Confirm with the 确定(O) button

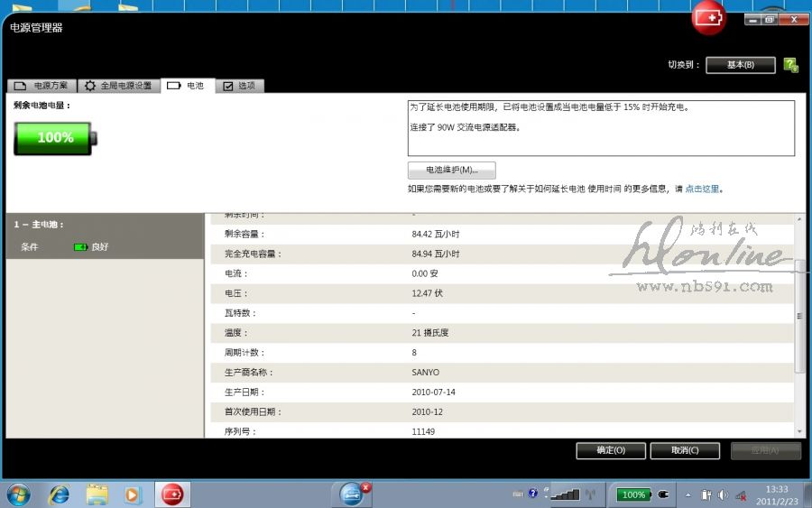click(611, 450)
